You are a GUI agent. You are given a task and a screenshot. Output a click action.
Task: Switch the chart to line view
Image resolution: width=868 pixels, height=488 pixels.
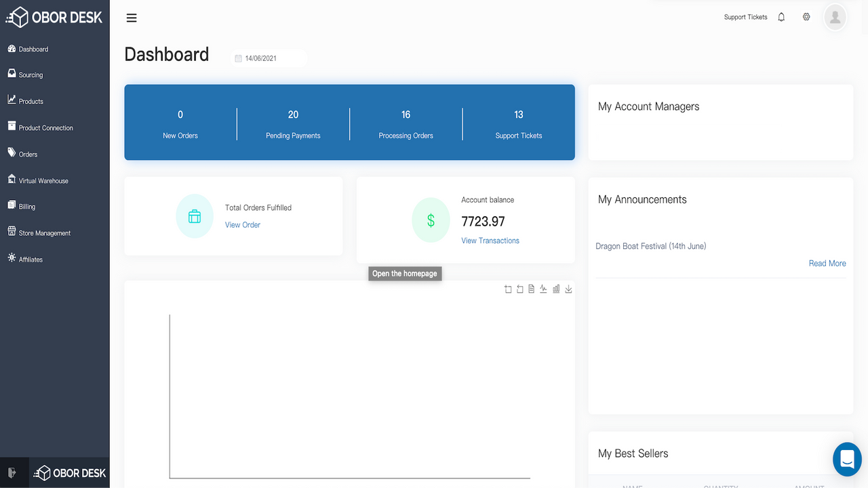click(543, 289)
